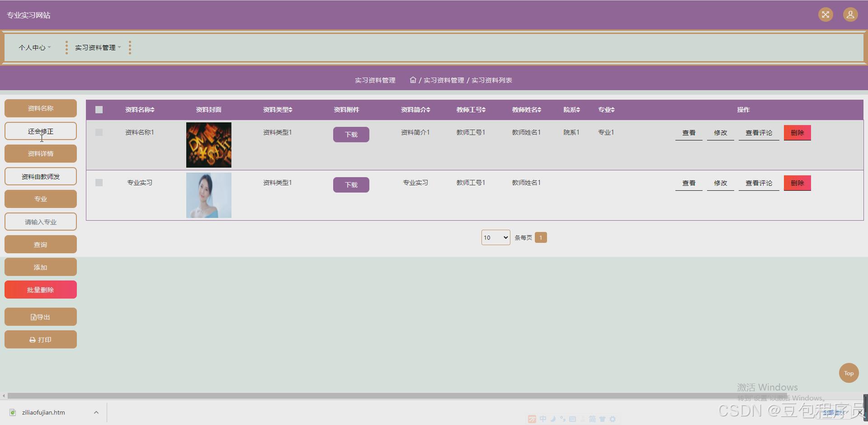The width and height of the screenshot is (868, 425).
Task: Check the checkbox for 资料名称1 row
Action: click(x=99, y=132)
